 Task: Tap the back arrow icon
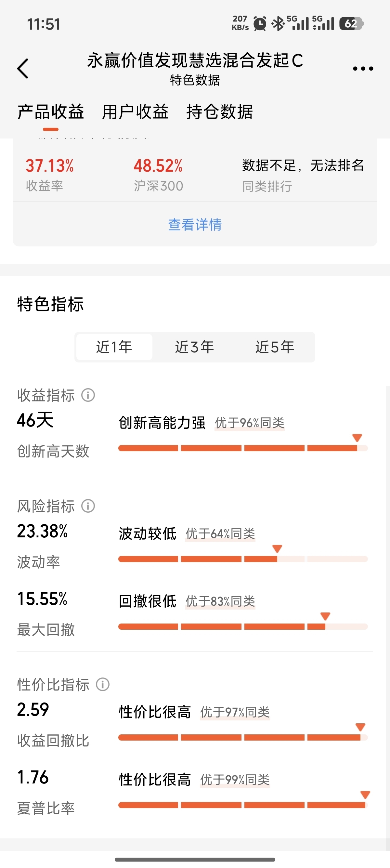pos(22,68)
